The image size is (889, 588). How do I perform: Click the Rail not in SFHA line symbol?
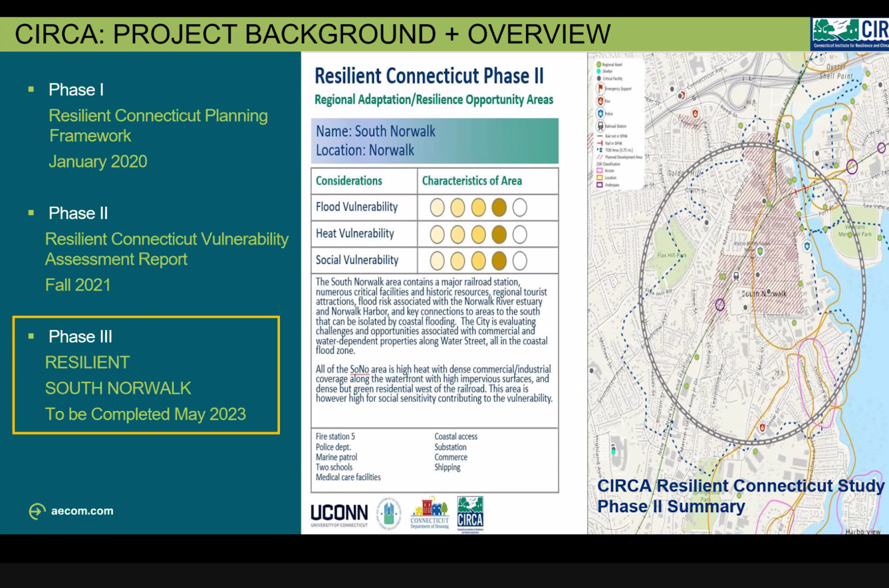click(600, 136)
